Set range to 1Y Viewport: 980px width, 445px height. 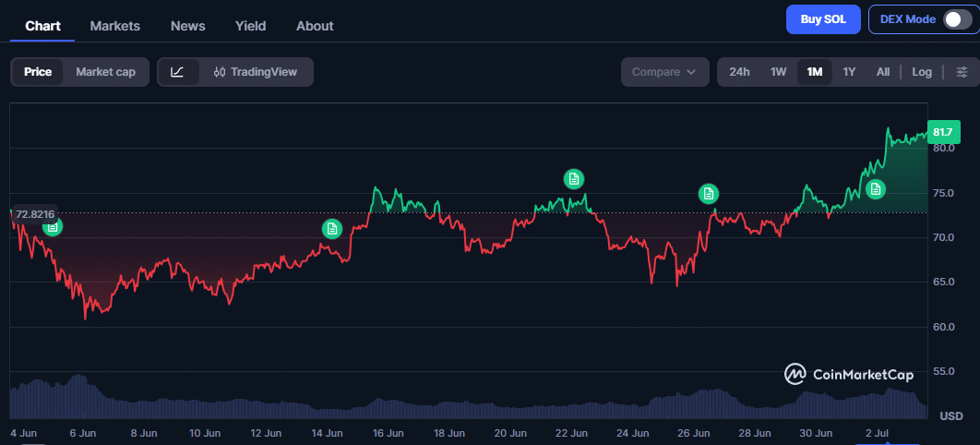point(849,72)
